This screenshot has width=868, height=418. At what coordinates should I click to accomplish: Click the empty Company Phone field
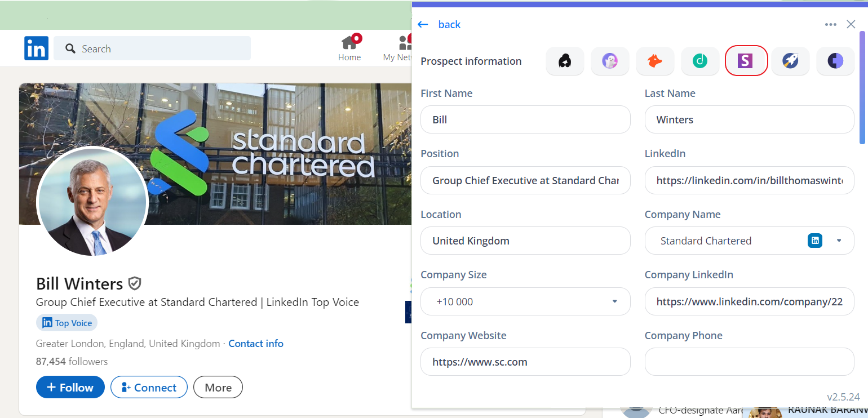750,362
